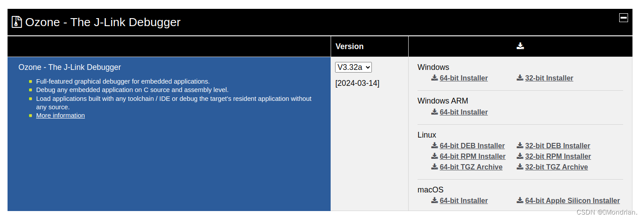Click the download icon beside 64-bit TGZ Archive
Image resolution: width=644 pixels, height=219 pixels.
pyautogui.click(x=434, y=167)
